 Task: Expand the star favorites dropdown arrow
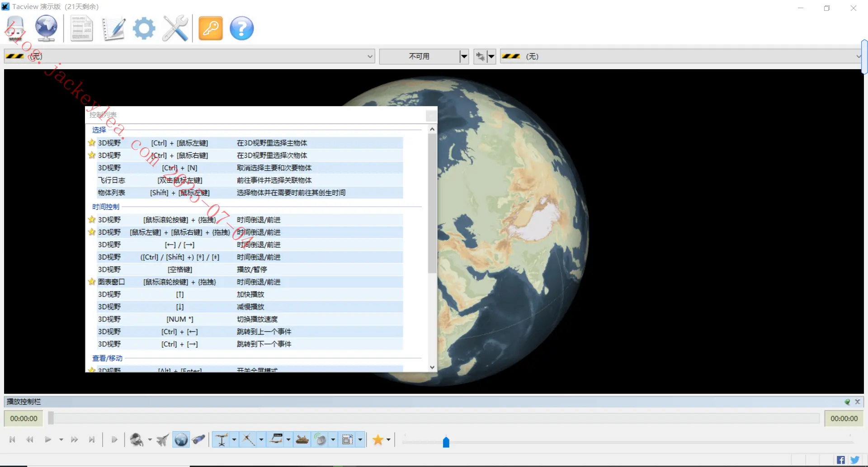pyautogui.click(x=388, y=439)
